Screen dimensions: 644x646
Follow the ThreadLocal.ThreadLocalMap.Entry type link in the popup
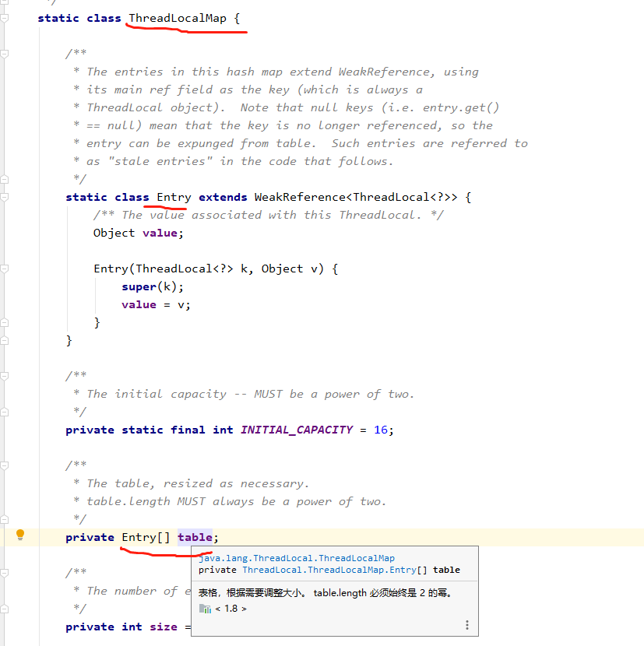[329, 570]
